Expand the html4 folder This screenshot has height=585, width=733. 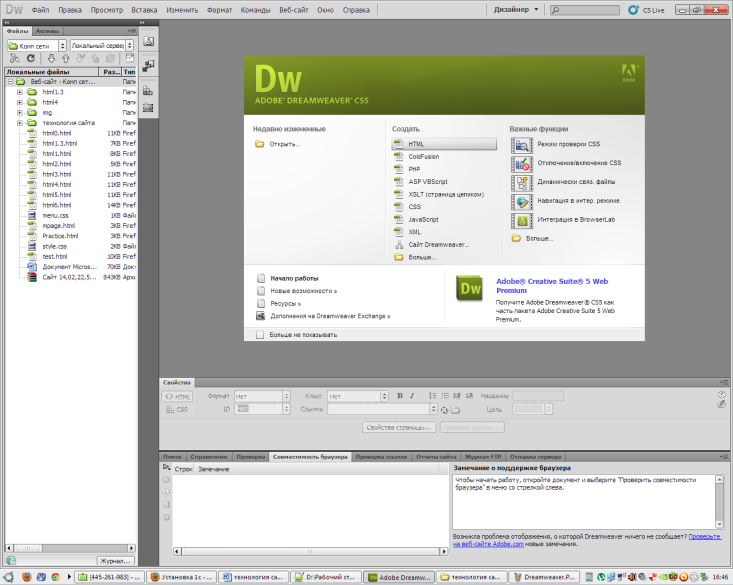pyautogui.click(x=20, y=102)
